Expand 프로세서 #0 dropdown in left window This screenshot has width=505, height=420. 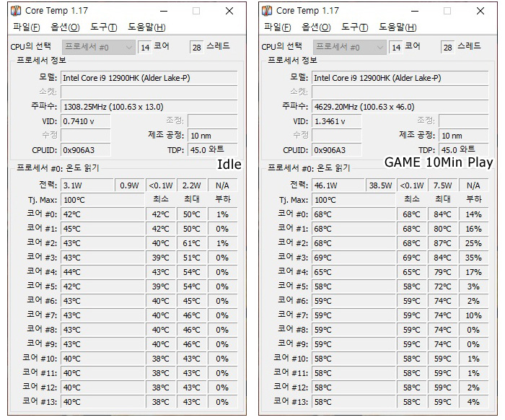[x=99, y=48]
